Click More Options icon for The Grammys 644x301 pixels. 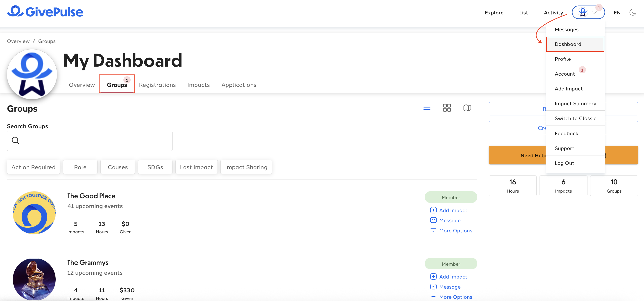point(433,297)
